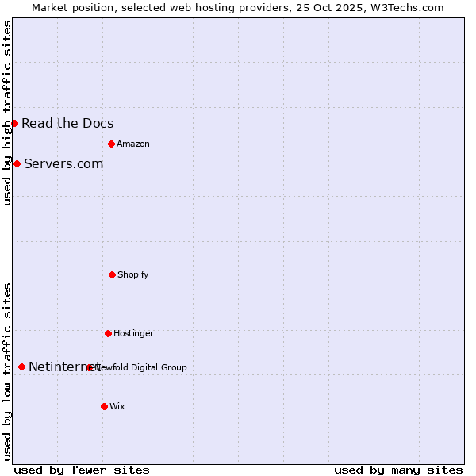Click the "Hostinger" label
Image resolution: width=476 pixels, height=476 pixels.
click(133, 333)
